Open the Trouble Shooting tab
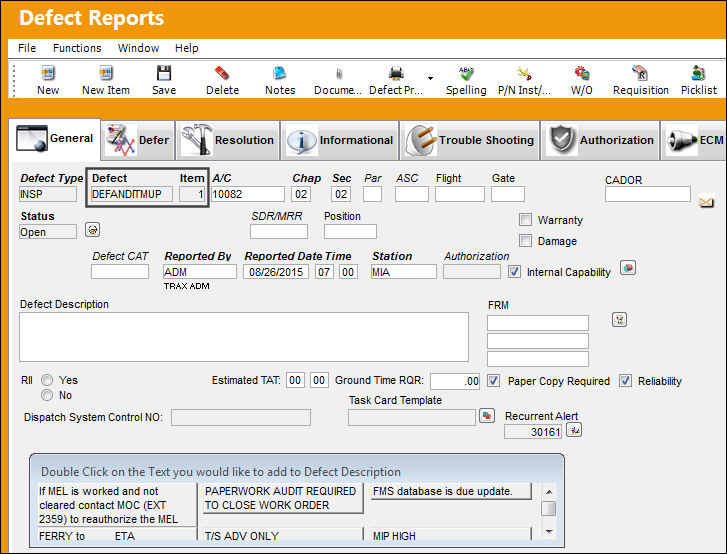 (470, 140)
